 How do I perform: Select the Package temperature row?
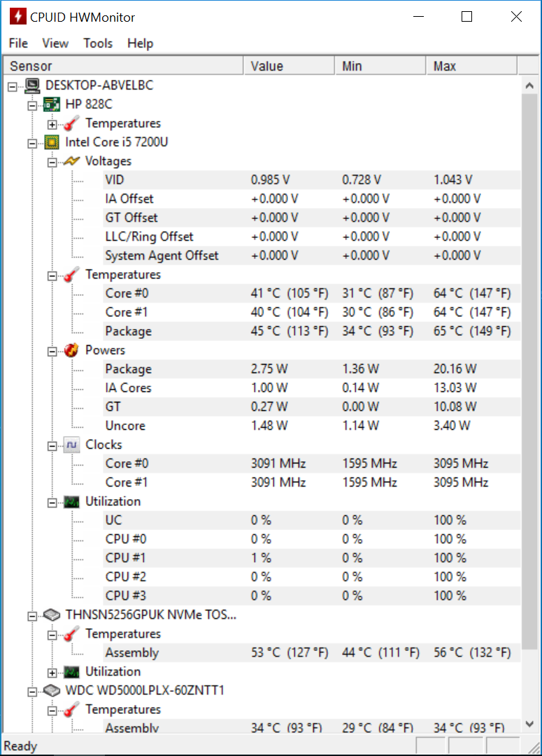point(312,331)
